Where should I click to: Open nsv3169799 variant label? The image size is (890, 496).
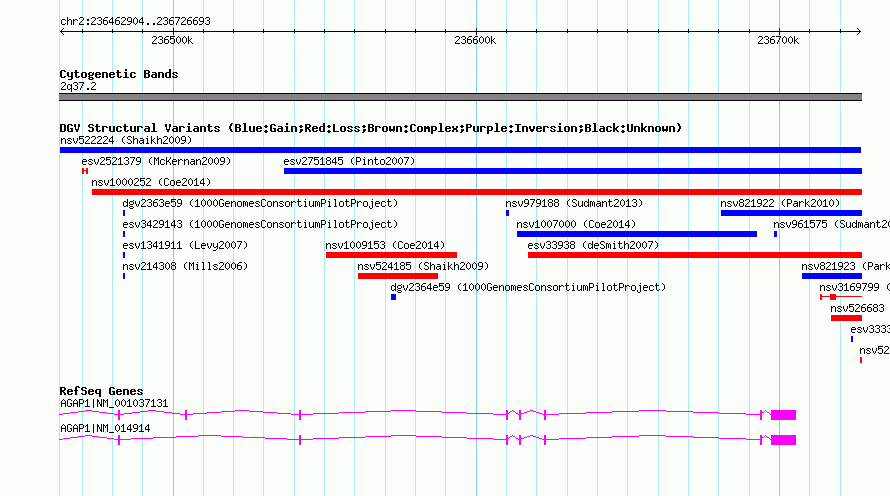tap(854, 287)
